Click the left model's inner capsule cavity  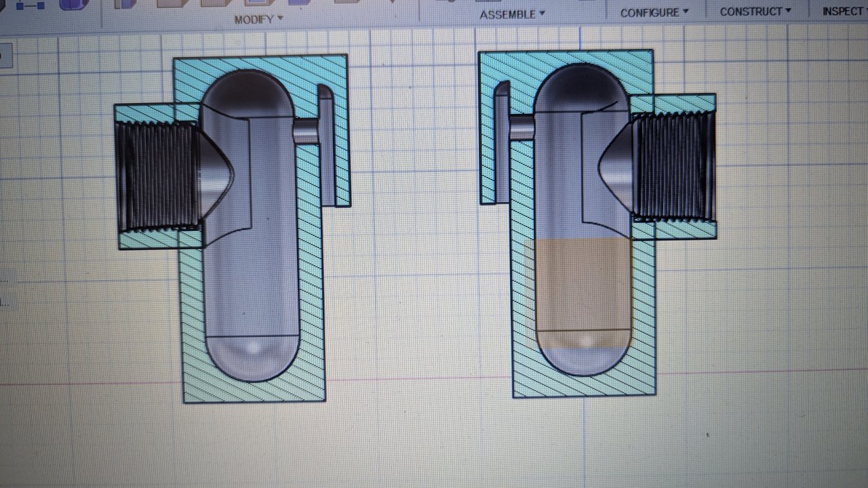pos(271,271)
